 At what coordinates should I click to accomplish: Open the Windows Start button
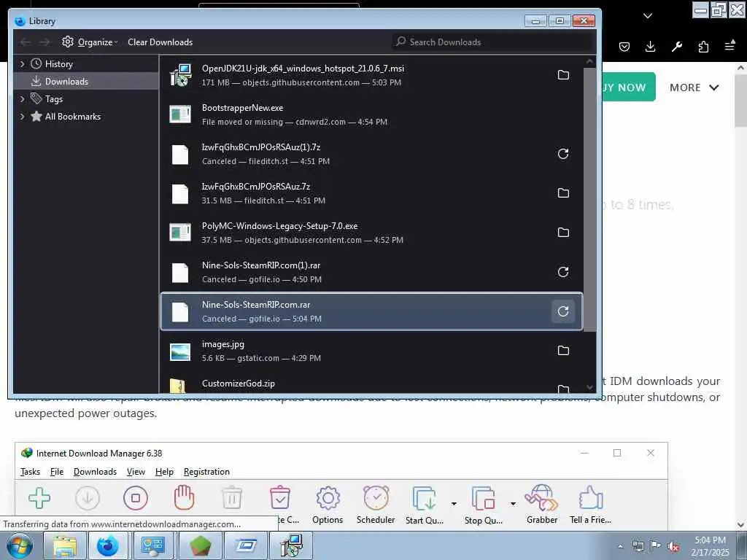point(20,546)
